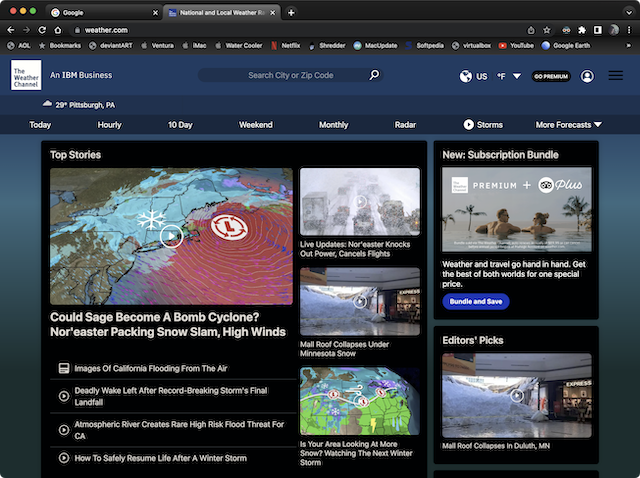640x478 pixels.
Task: Expand the °F units dropdown
Action: 516,76
